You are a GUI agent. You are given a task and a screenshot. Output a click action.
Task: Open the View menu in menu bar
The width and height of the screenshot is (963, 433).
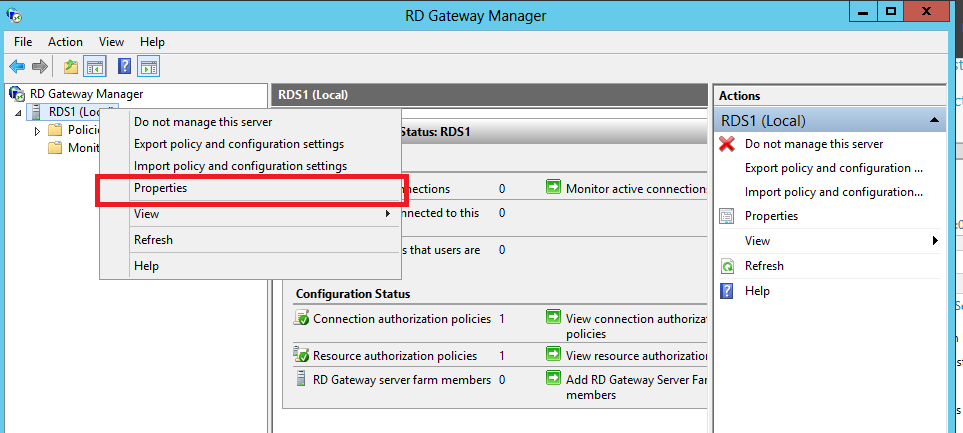pyautogui.click(x=111, y=42)
